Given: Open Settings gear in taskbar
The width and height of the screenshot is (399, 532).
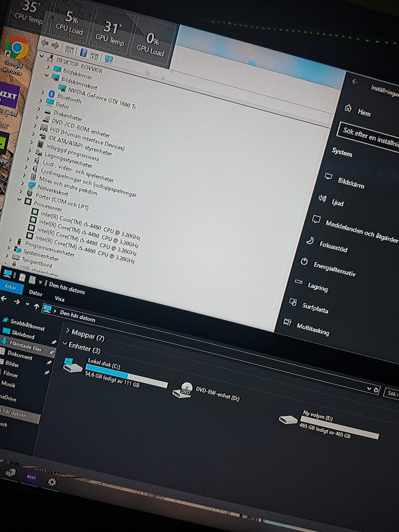Looking at the screenshot, I should coord(52,482).
